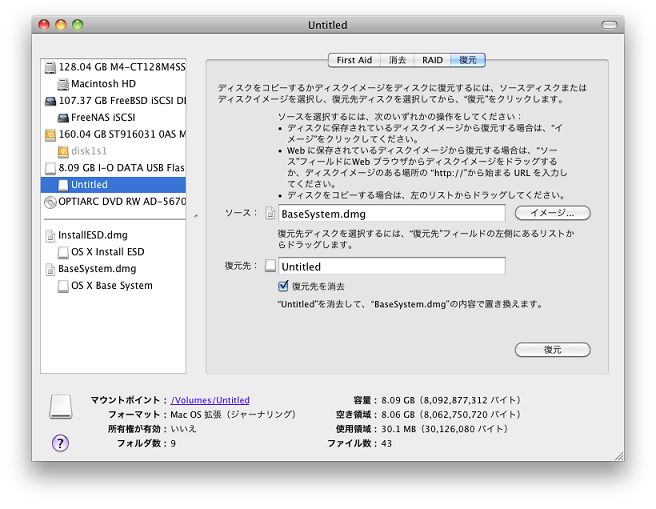This screenshot has width=656, height=509.
Task: Select the 8.09 GB I-O DATA USB flash icon
Action: tap(50, 168)
